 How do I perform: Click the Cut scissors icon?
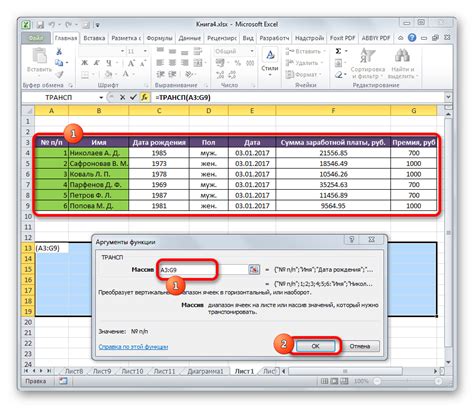59,52
